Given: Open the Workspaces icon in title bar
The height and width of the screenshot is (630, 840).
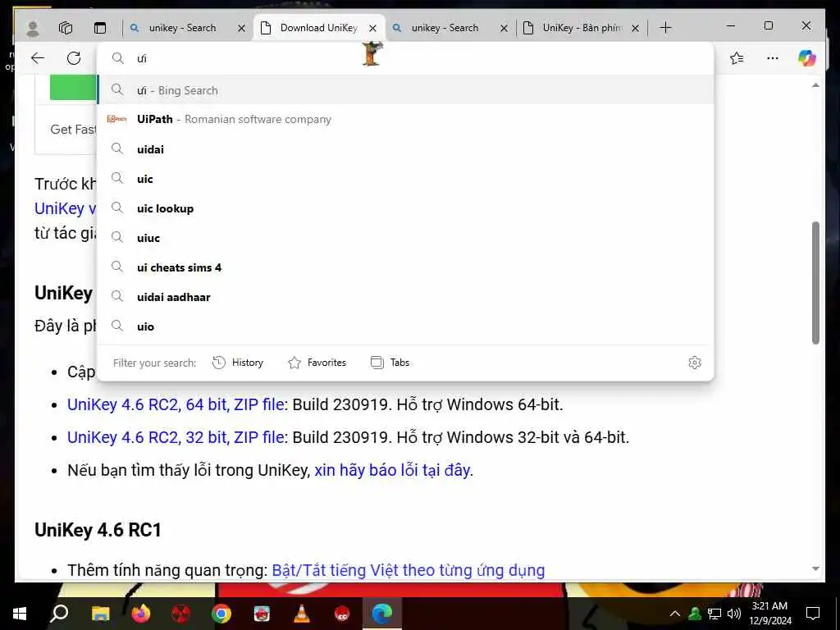Looking at the screenshot, I should click(x=66, y=28).
